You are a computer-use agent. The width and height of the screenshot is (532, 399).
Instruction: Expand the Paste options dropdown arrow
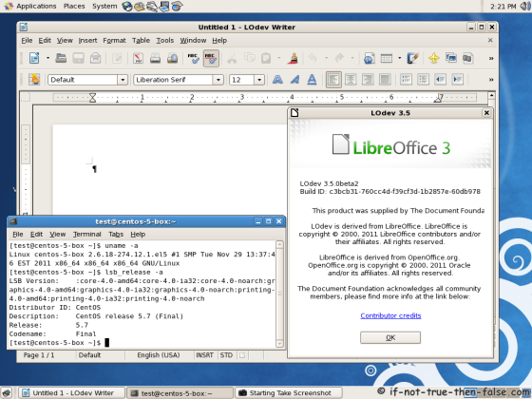pos(279,58)
